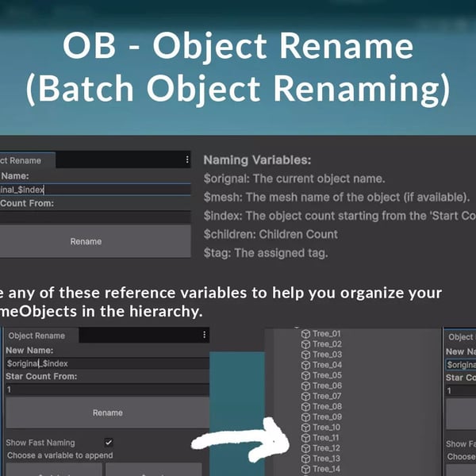Click the 'Choose a variable to append' label in the lower-left panel
The height and width of the screenshot is (476, 476).
coord(59,455)
